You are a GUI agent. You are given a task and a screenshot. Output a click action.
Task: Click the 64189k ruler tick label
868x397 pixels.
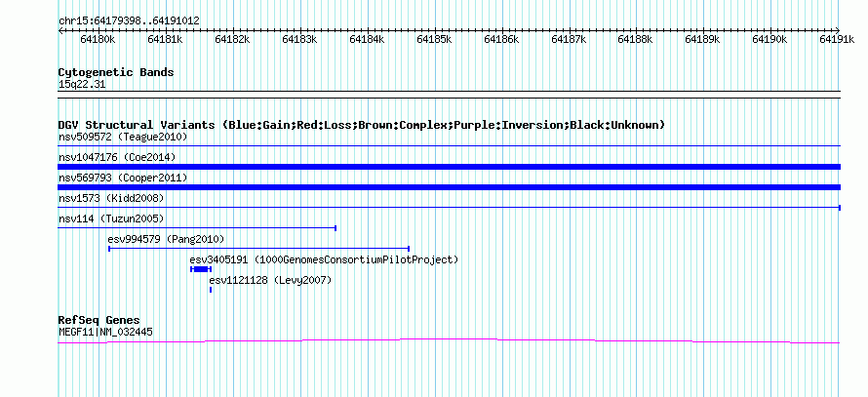702,39
